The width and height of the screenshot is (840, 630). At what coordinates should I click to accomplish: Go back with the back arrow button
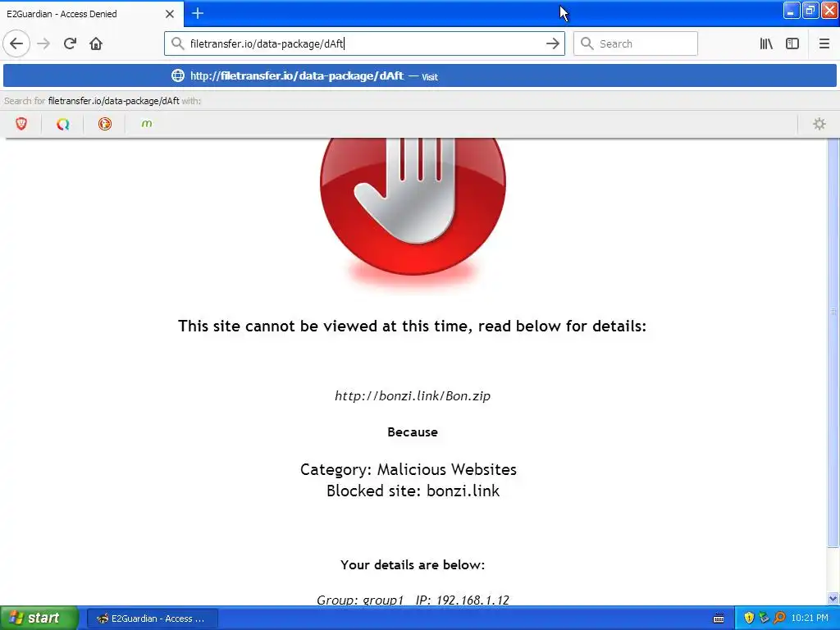16,43
